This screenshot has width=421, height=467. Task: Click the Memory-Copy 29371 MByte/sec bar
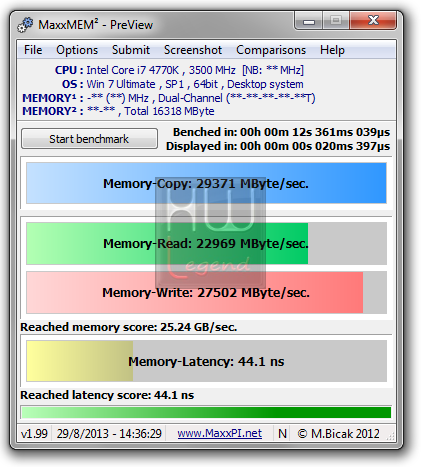point(206,183)
